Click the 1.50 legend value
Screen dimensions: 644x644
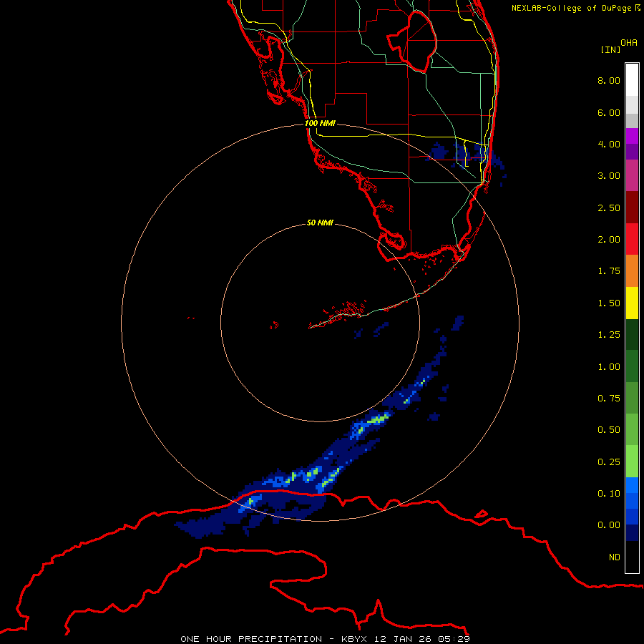(609, 303)
